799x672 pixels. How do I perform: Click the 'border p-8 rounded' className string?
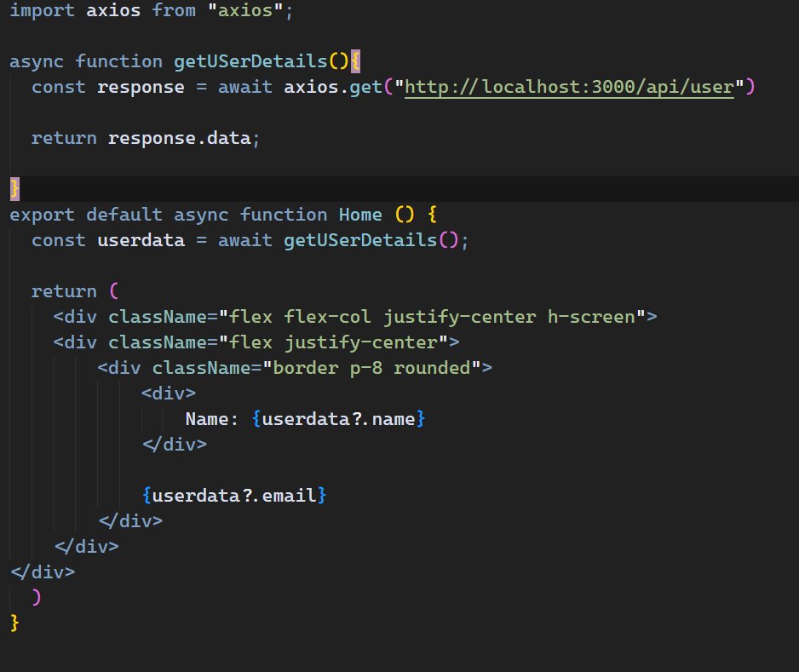click(371, 368)
